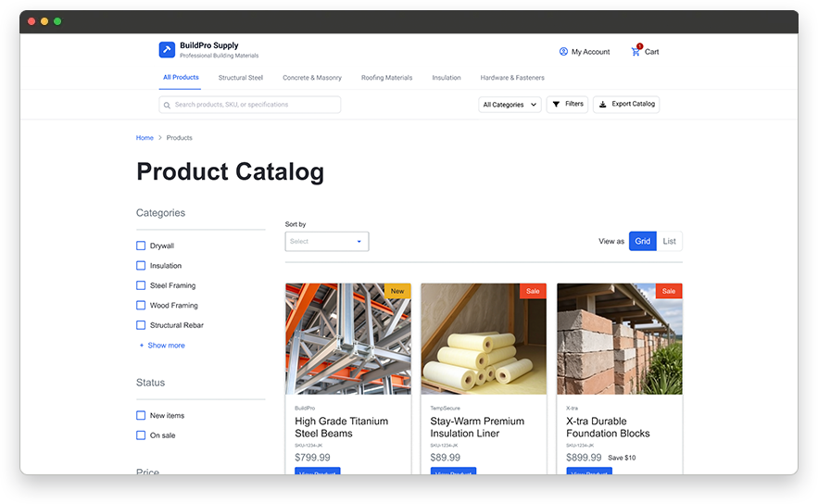Click the search magnifier icon
Screen dimensions: 818x504
[x=167, y=105]
